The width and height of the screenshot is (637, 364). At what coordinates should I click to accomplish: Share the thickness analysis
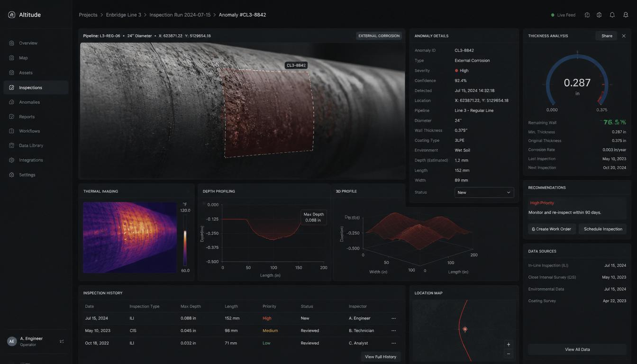[x=607, y=36]
